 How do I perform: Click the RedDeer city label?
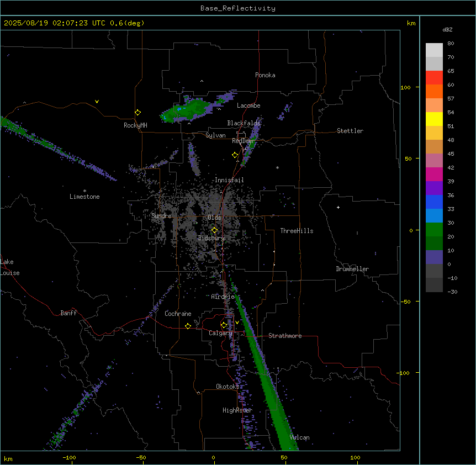[x=244, y=141]
